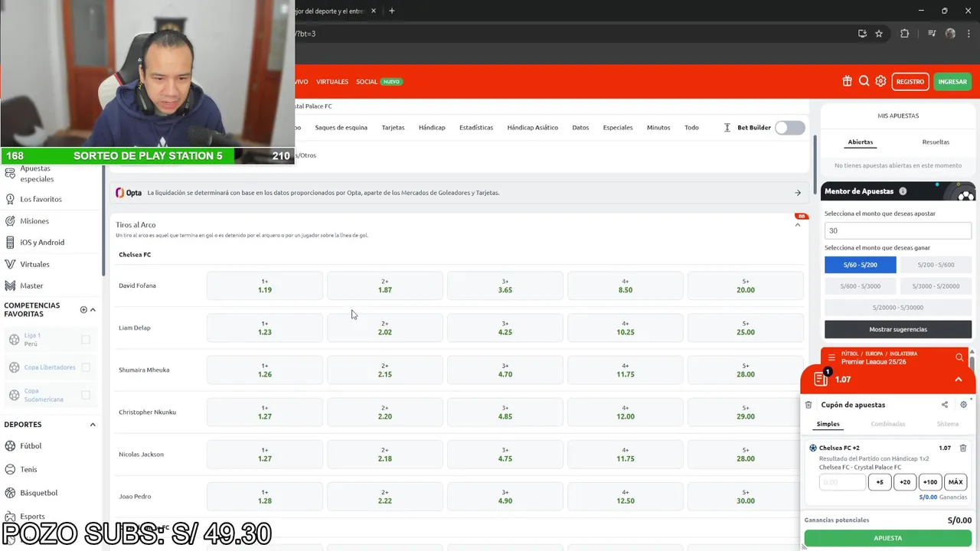
Task: Open the browser extensions puzzle icon
Action: tap(904, 34)
